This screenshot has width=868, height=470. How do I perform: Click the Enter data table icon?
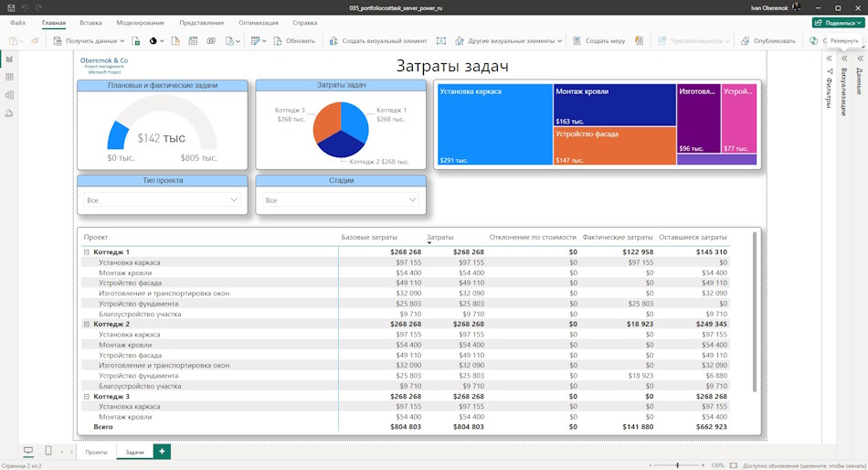click(x=193, y=41)
